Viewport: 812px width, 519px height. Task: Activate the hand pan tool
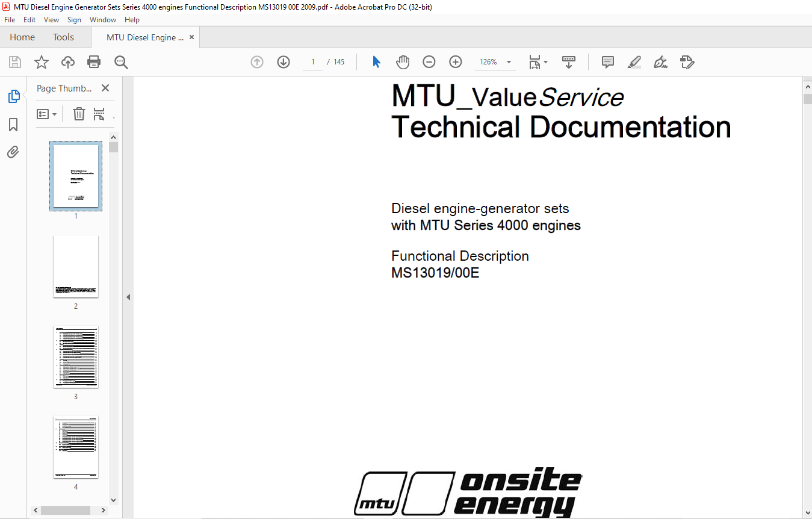(403, 62)
